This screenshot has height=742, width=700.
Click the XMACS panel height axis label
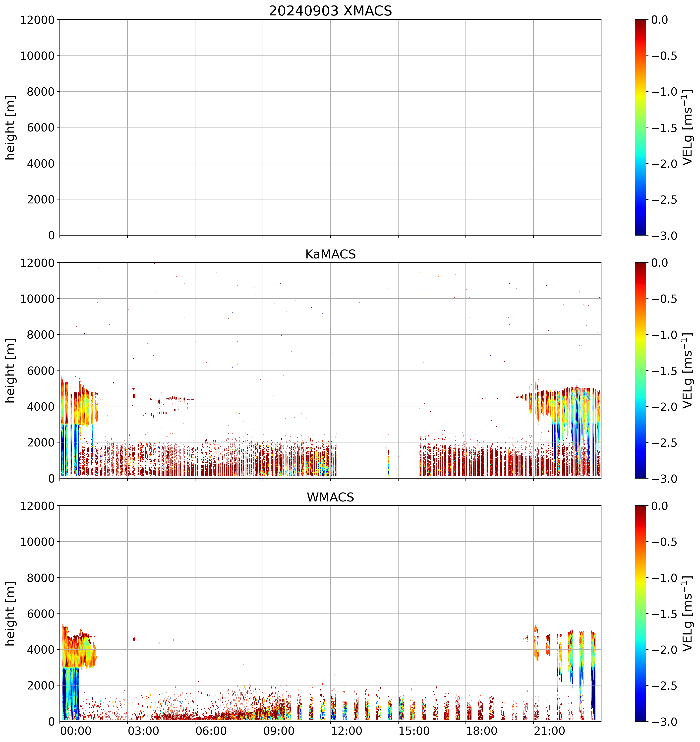(x=10, y=128)
